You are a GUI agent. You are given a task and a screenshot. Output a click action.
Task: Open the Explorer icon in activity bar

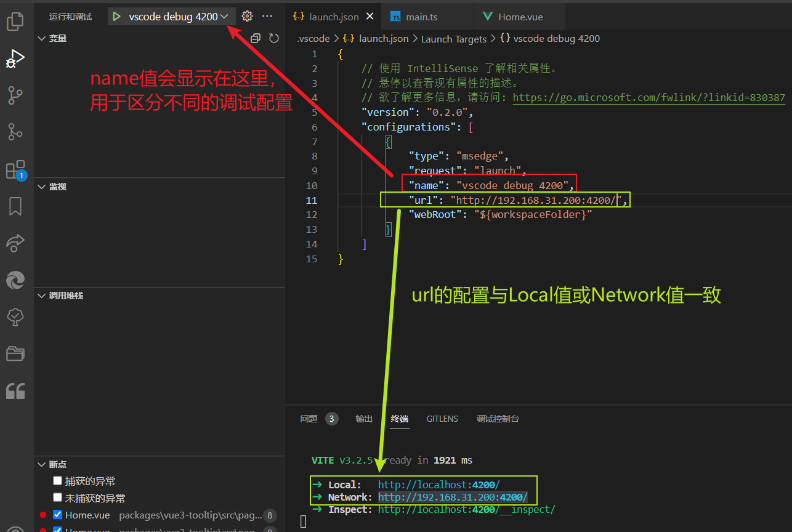pos(15,22)
